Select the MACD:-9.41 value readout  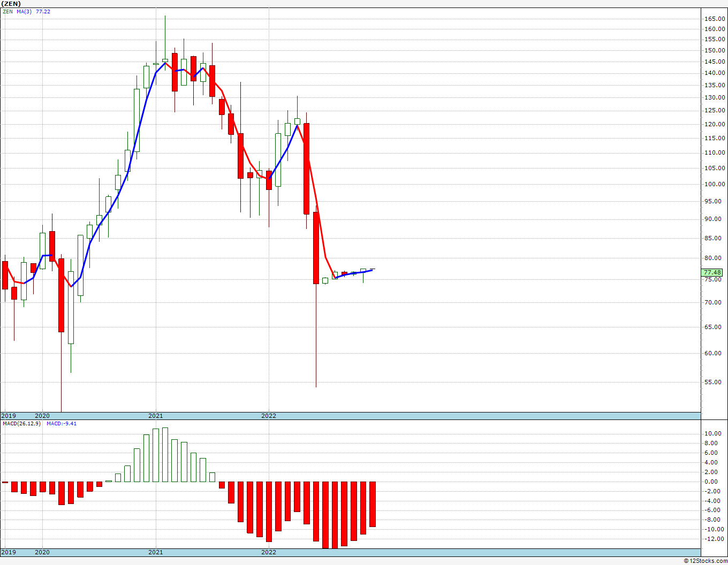(61, 423)
